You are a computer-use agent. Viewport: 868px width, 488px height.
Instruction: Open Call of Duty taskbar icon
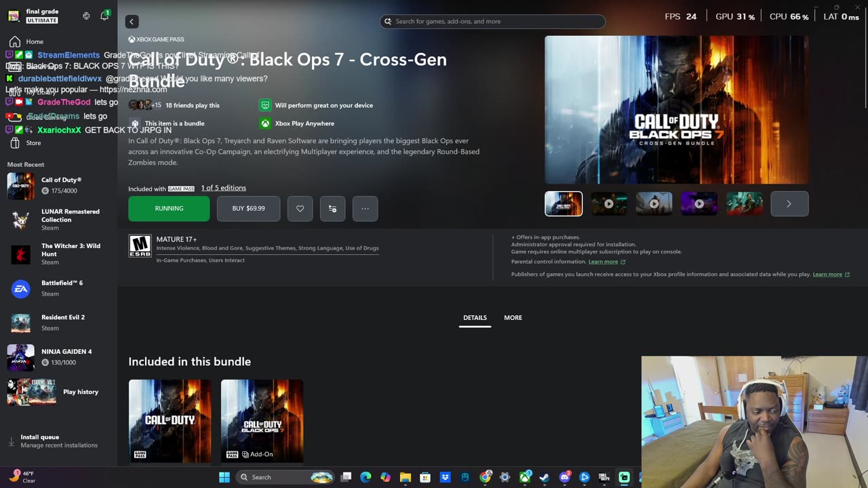click(x=604, y=477)
